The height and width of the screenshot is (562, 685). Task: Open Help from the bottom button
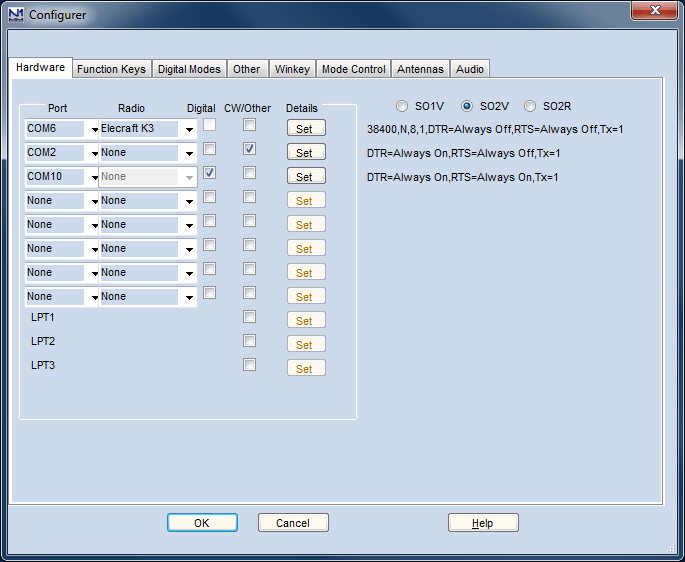[483, 523]
